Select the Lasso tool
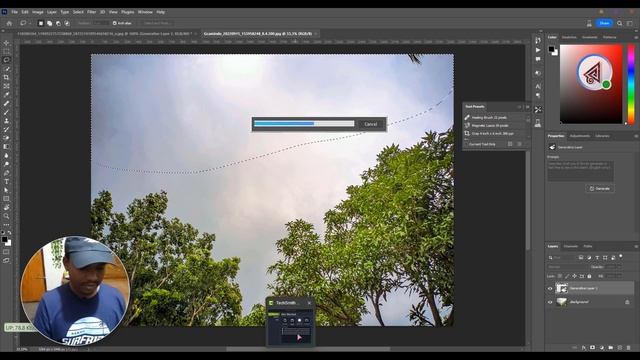 coord(6,60)
